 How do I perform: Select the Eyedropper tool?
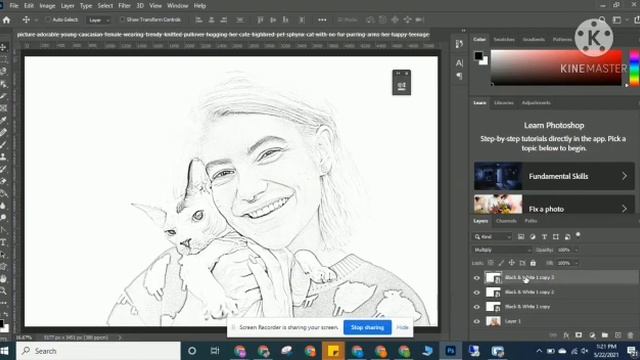[3, 120]
